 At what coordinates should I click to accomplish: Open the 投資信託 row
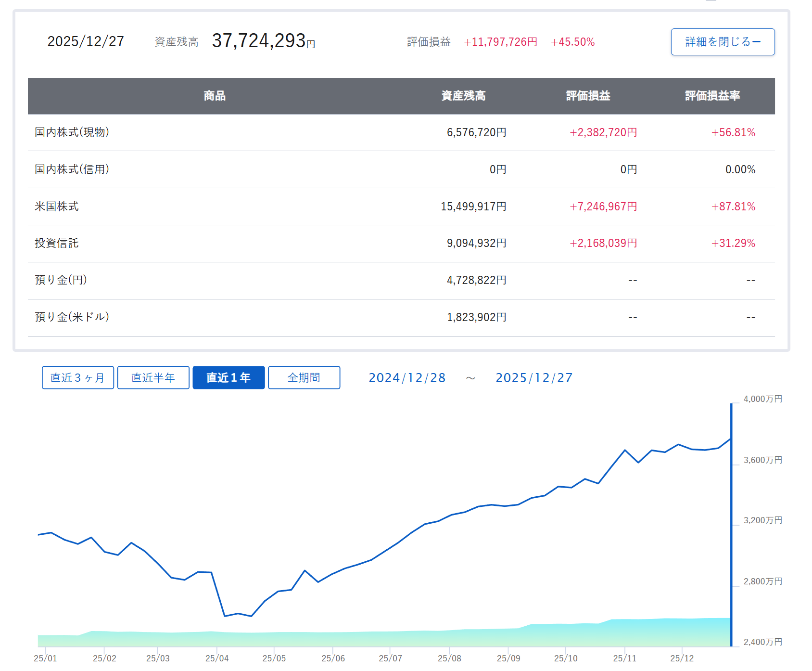(x=57, y=243)
